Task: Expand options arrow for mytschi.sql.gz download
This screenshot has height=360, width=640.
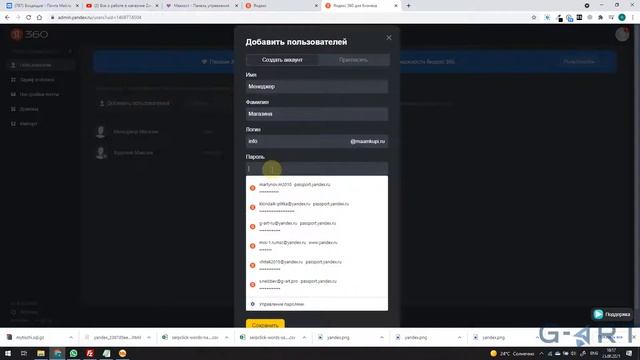Action: 71,338
